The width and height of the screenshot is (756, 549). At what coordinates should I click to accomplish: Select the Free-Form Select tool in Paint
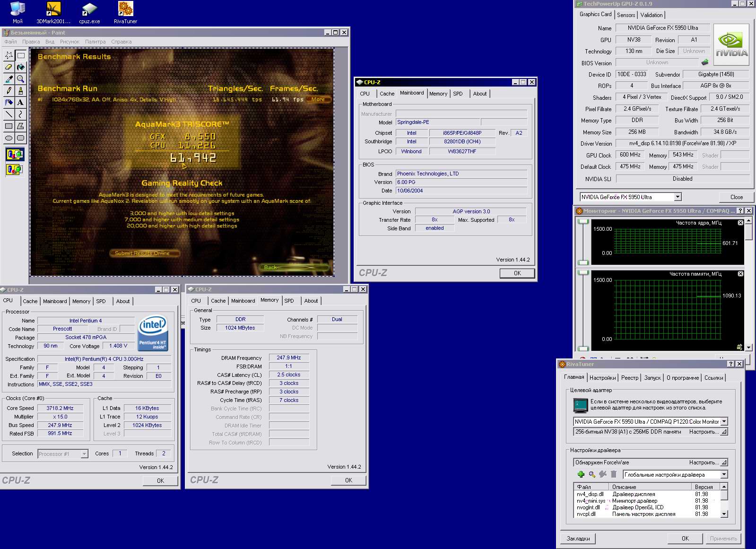(9, 56)
